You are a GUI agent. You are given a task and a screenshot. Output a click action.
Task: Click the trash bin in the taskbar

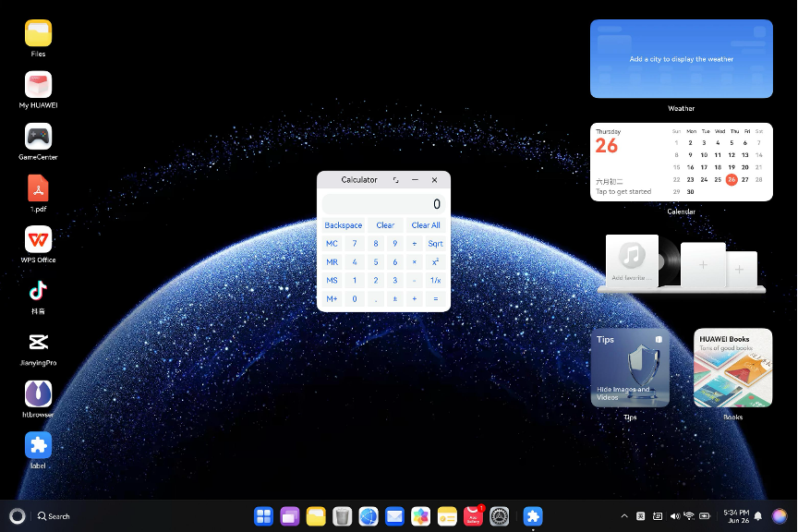pos(342,516)
